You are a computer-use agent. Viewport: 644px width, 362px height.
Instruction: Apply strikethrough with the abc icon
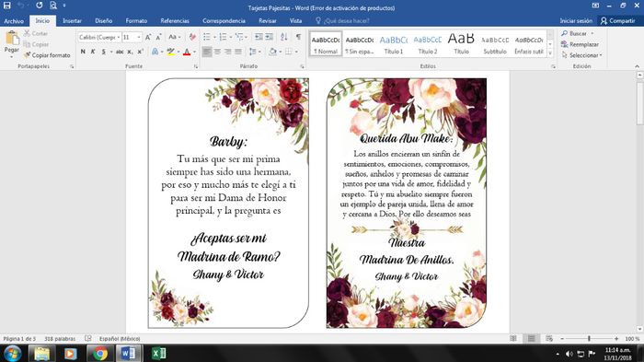pyautogui.click(x=120, y=52)
